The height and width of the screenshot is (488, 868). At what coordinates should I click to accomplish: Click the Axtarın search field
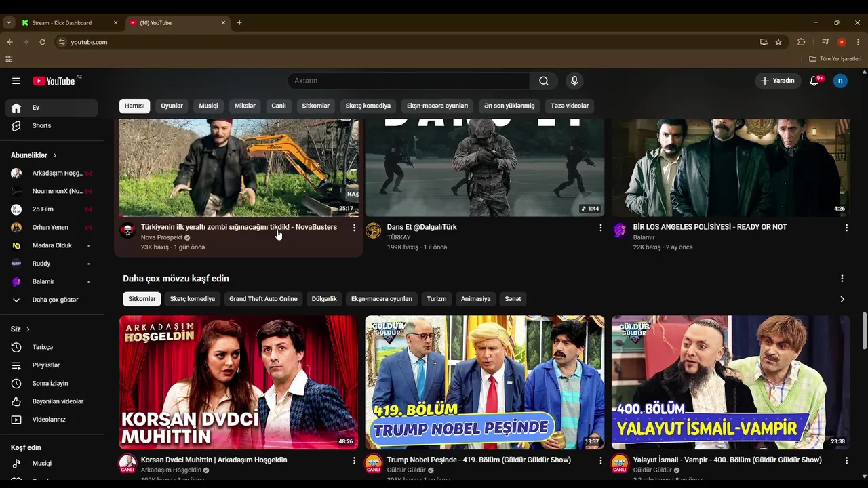408,81
